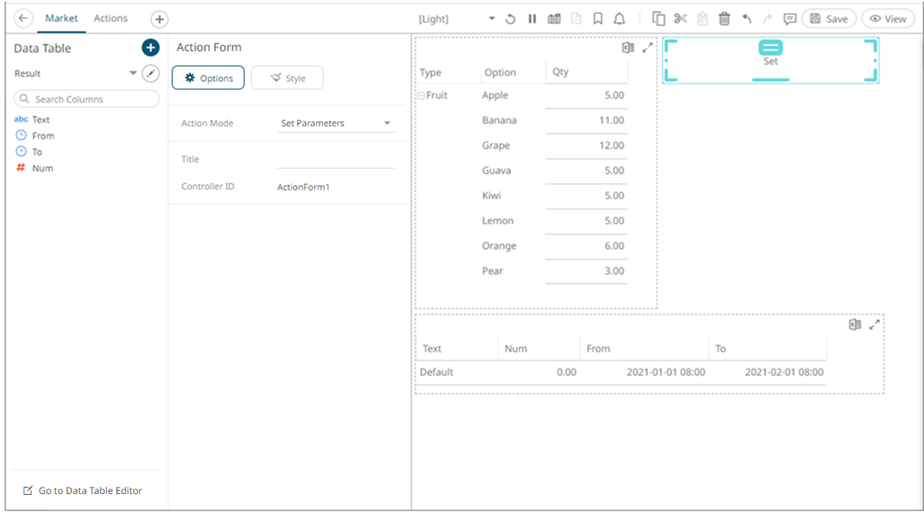Click the To header in lower table
The height and width of the screenshot is (514, 924).
720,349
